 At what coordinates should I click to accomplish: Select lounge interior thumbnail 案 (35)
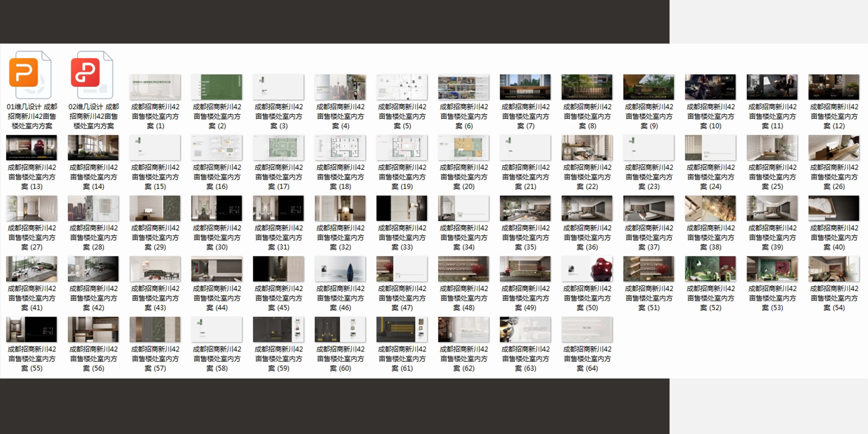click(525, 208)
